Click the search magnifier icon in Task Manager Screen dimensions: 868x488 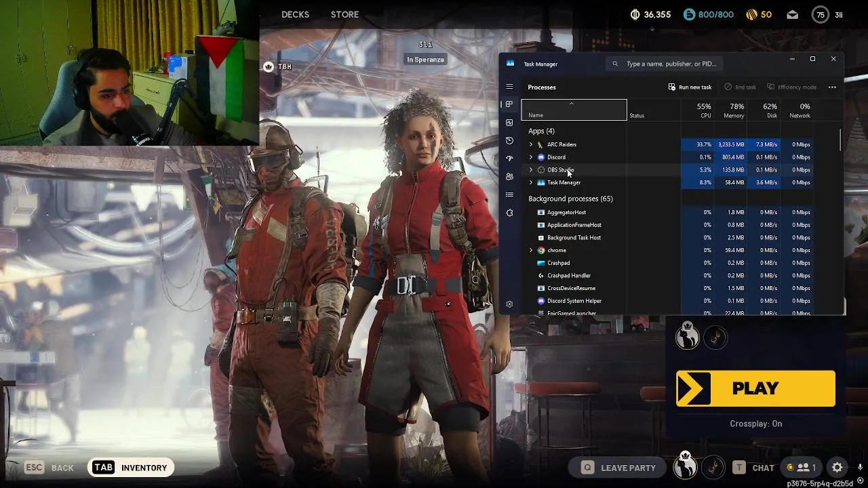click(x=615, y=64)
